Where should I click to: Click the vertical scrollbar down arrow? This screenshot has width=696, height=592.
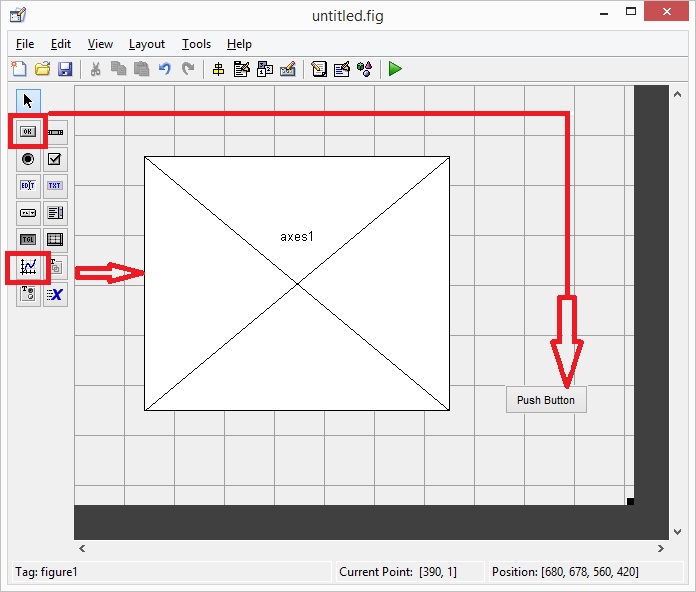(677, 532)
